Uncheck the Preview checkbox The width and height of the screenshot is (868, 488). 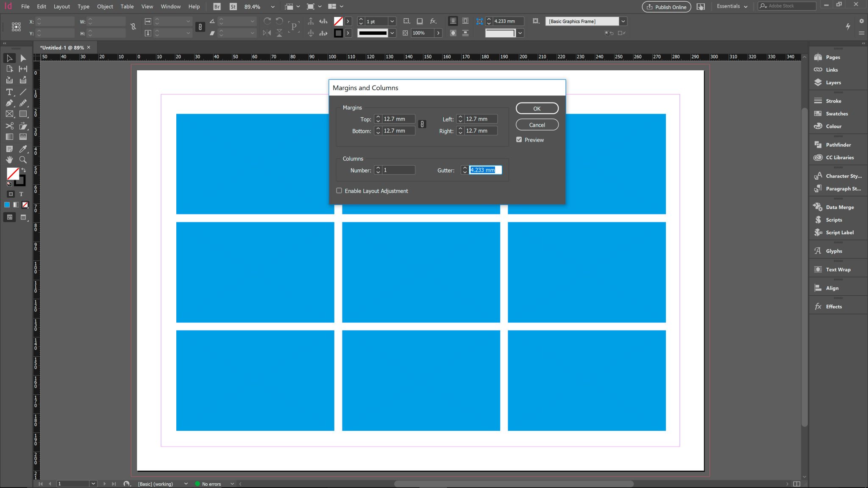click(x=519, y=139)
